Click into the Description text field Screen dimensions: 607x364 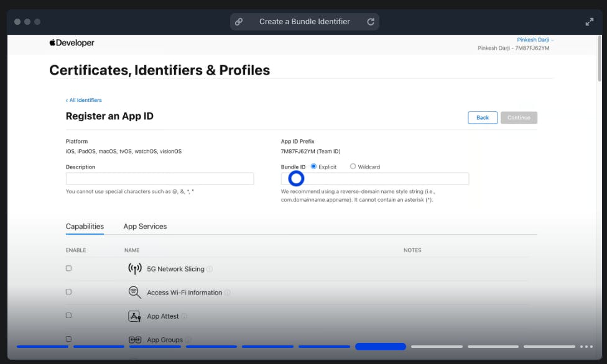[160, 179]
